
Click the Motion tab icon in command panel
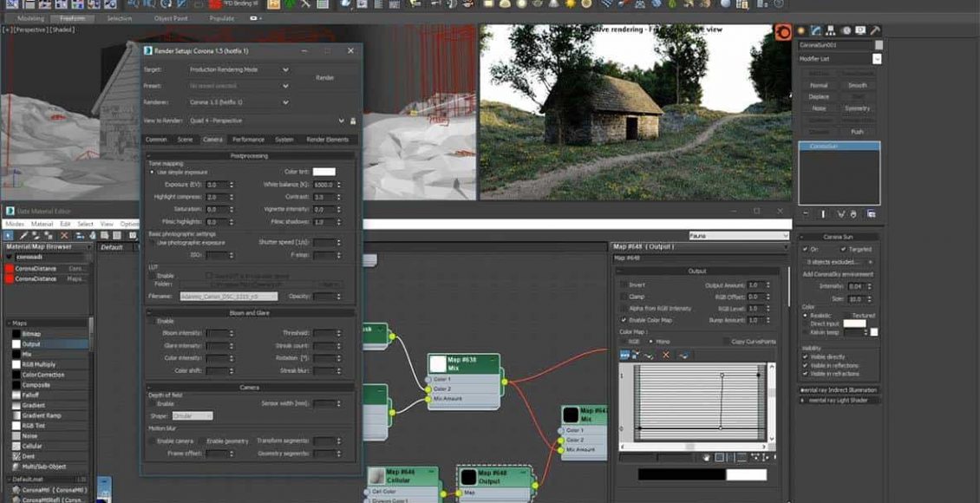click(846, 31)
